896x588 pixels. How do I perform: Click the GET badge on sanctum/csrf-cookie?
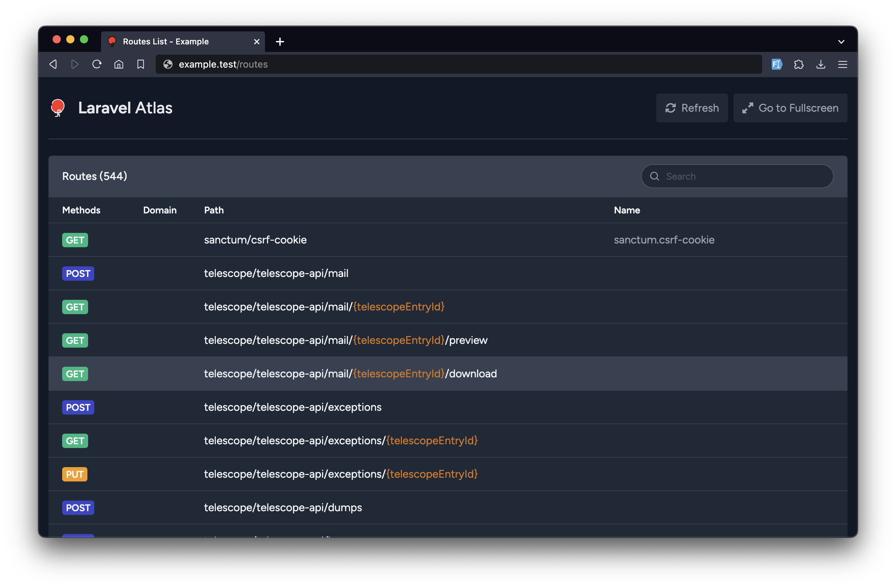point(74,239)
